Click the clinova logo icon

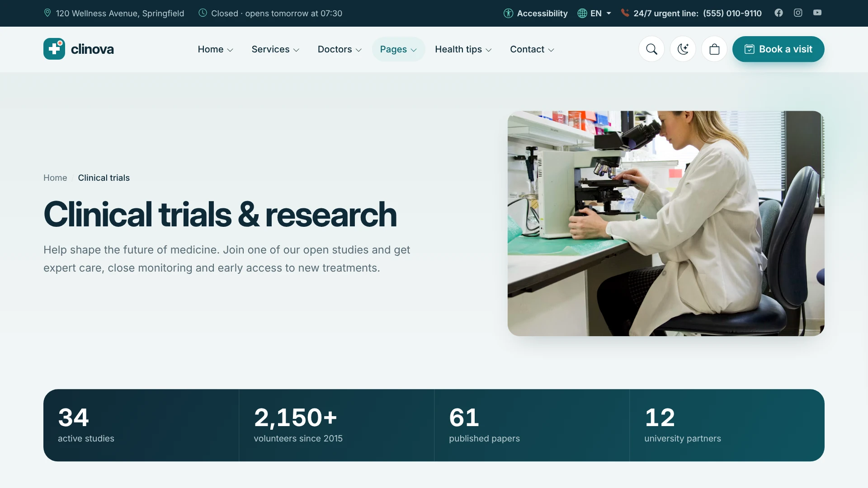pos(54,49)
